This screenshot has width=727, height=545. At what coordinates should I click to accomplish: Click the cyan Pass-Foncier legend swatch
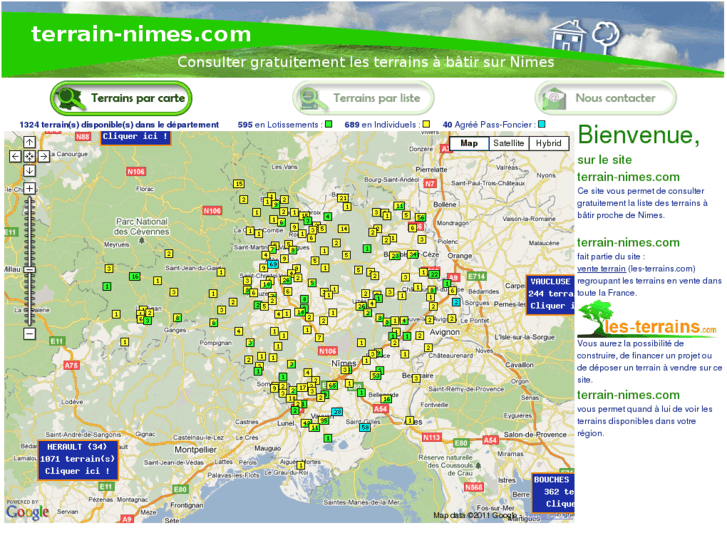pyautogui.click(x=542, y=124)
